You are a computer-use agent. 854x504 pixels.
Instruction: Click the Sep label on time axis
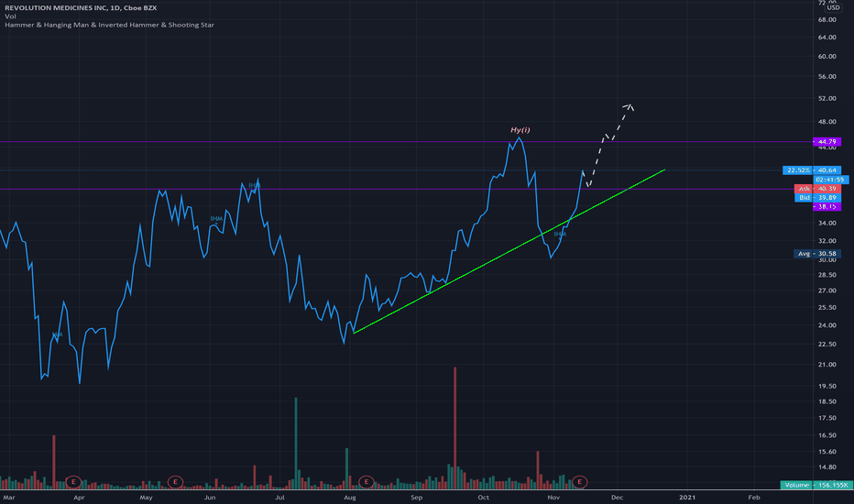[417, 498]
